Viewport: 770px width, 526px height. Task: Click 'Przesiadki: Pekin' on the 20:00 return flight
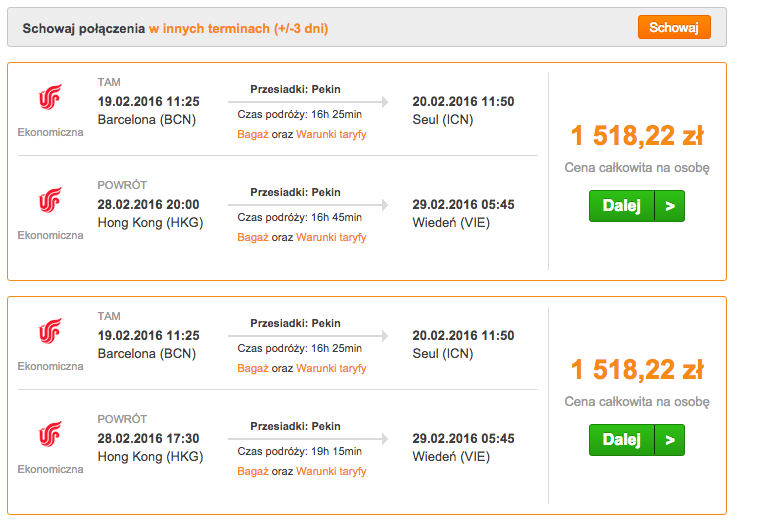point(295,193)
